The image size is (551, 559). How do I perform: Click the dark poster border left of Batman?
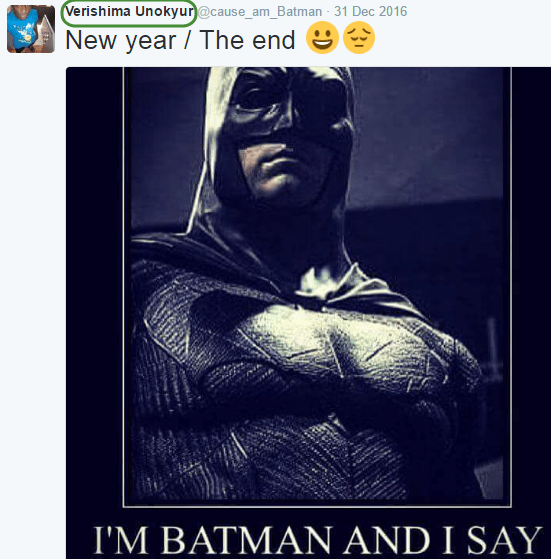(94, 285)
